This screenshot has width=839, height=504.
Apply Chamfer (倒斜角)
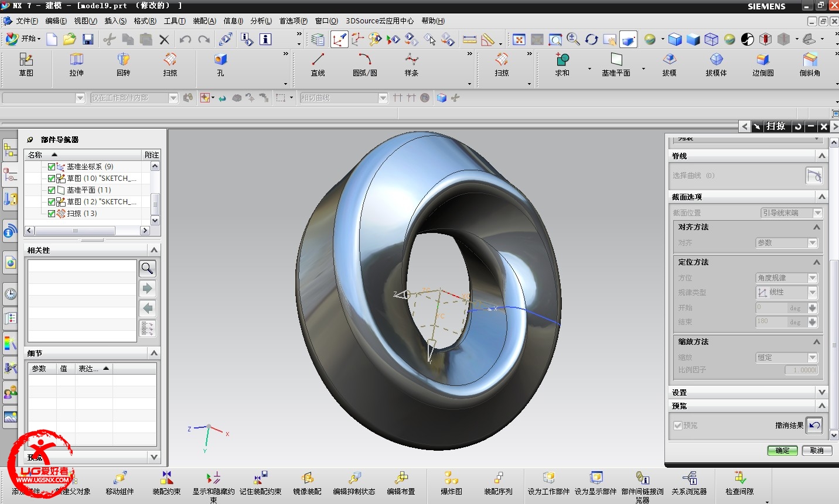[x=810, y=64]
